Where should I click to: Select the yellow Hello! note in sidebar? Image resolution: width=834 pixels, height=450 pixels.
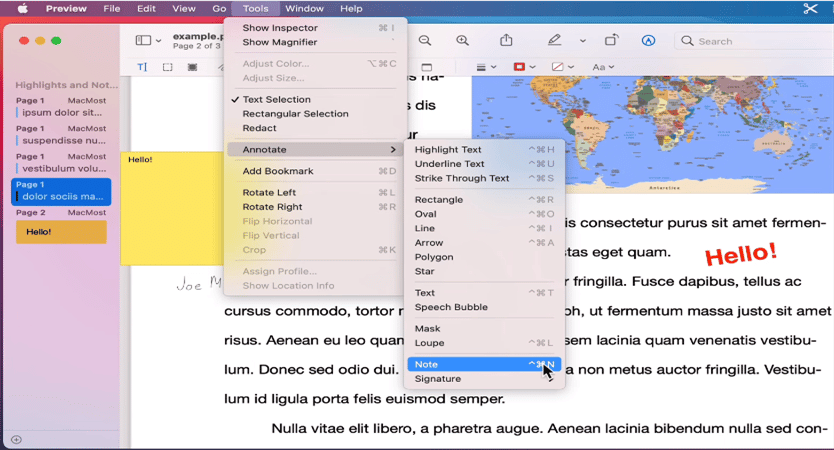[x=61, y=232]
